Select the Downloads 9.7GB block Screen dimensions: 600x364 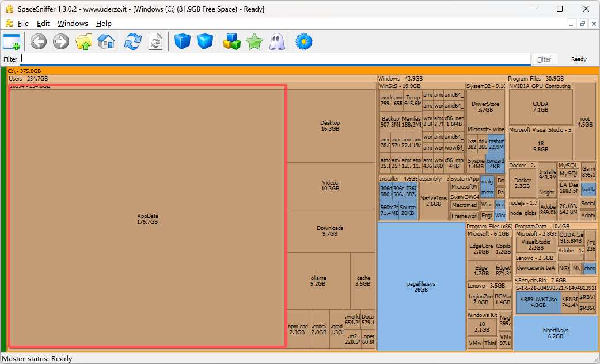click(x=330, y=231)
